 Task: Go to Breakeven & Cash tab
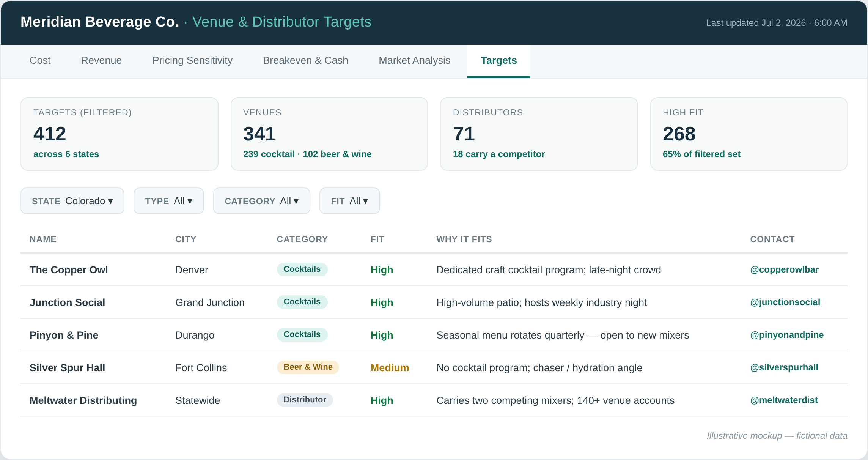(305, 61)
